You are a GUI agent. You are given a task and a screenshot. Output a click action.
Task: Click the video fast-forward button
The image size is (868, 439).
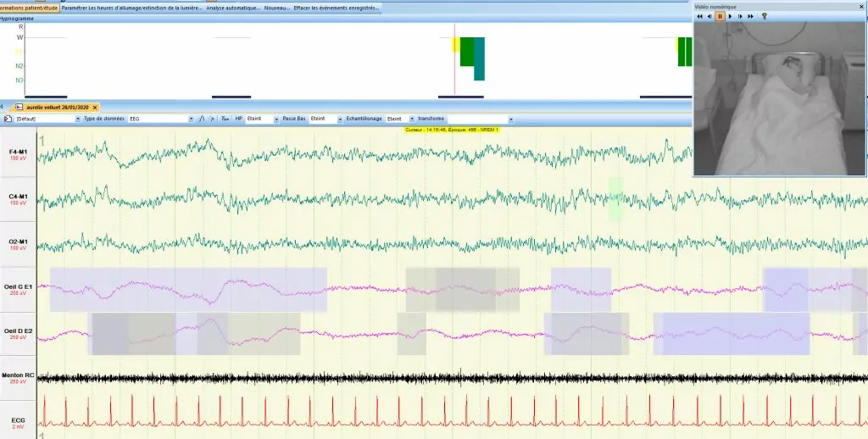pyautogui.click(x=751, y=16)
